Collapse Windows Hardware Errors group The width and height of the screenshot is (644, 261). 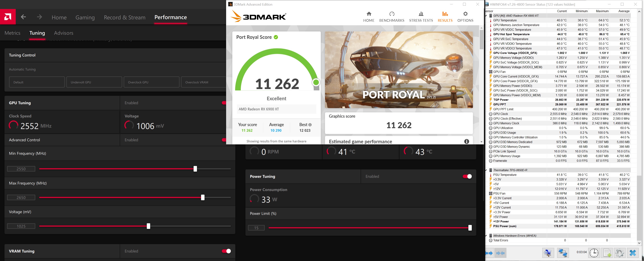coord(486,236)
